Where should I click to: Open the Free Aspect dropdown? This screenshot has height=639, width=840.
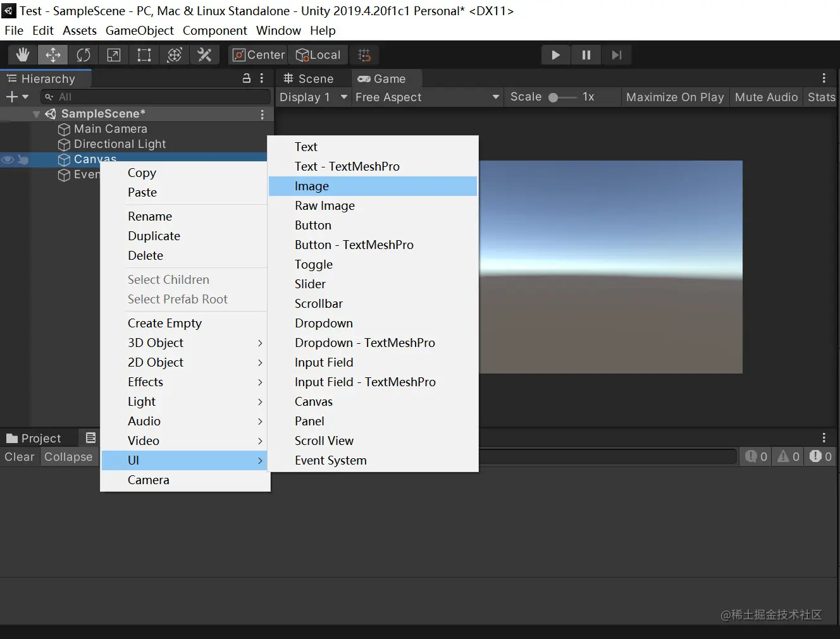click(x=427, y=97)
